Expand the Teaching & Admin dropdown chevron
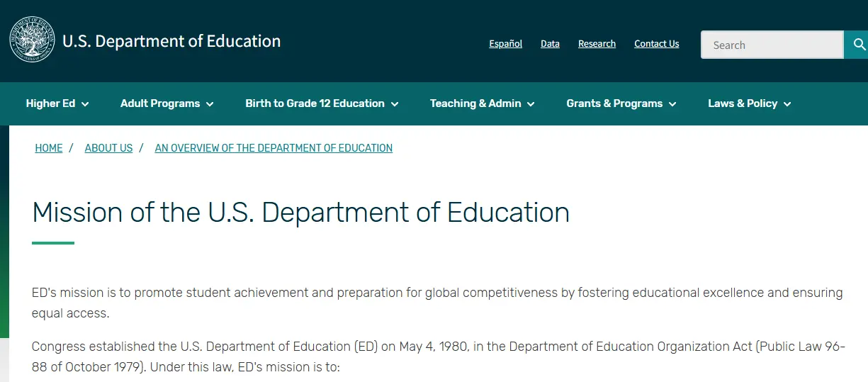 [x=531, y=104]
